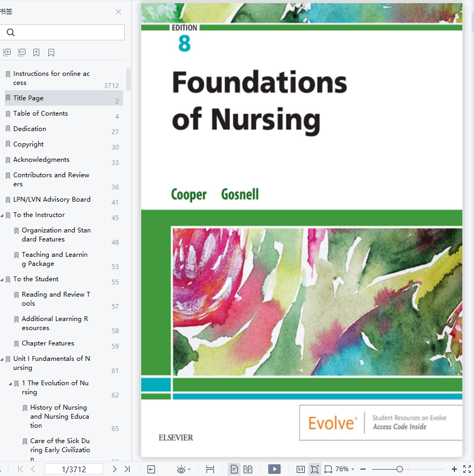The height and width of the screenshot is (476, 474).
Task: Enter full screen mode
Action: [x=467, y=469]
